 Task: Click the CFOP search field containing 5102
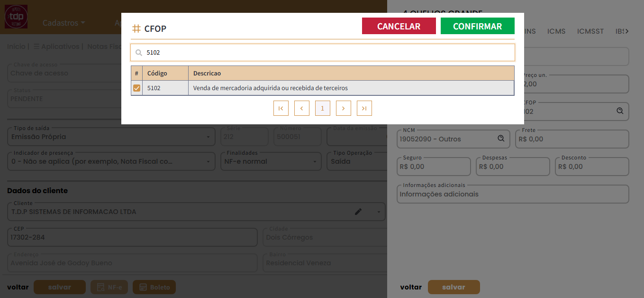322,53
